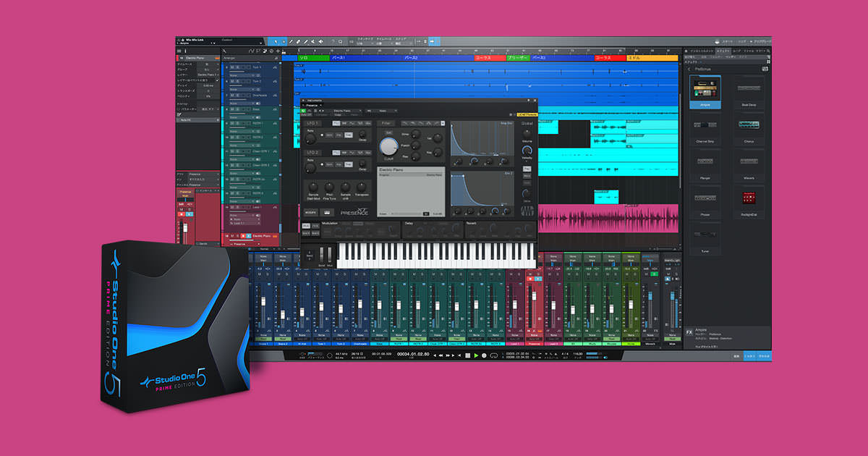Open the keyboard icon in Presence XT

point(327,213)
